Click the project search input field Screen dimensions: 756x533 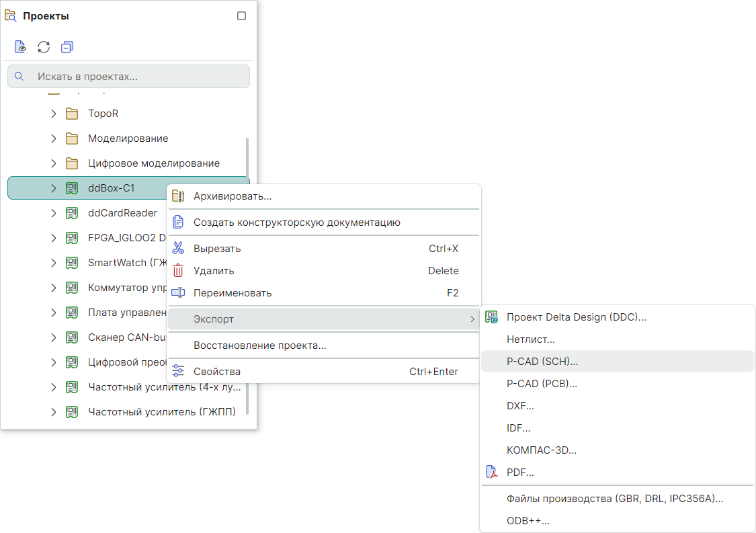134,77
